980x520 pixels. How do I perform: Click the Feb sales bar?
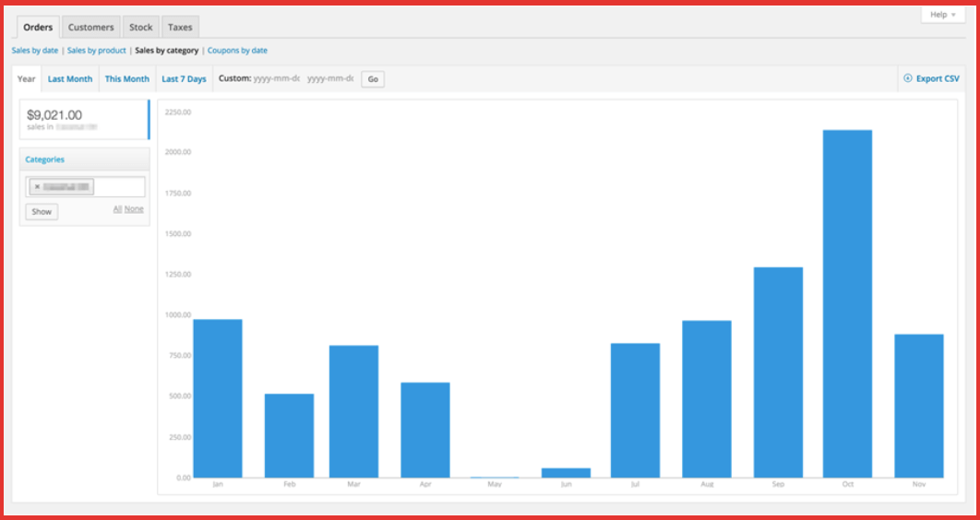(289, 436)
